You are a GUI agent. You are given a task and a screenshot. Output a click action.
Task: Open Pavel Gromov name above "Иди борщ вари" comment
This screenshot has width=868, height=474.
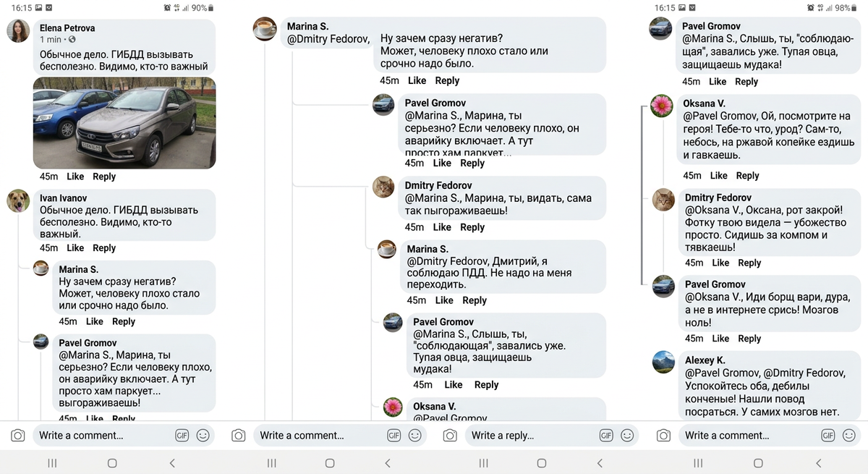pyautogui.click(x=715, y=284)
